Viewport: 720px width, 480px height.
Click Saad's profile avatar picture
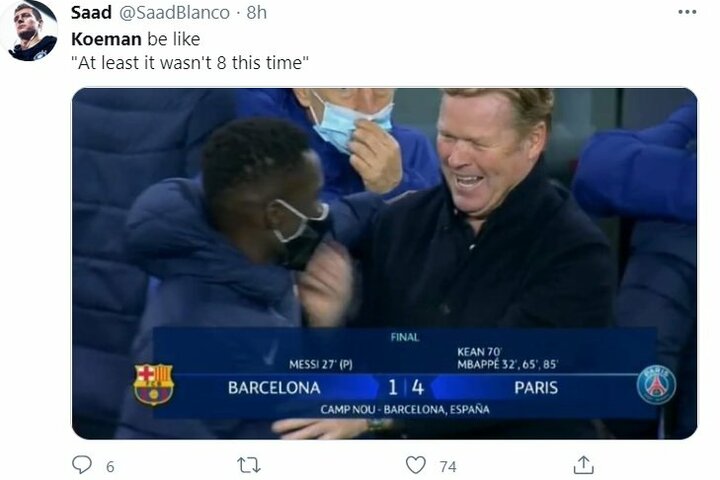(x=33, y=31)
